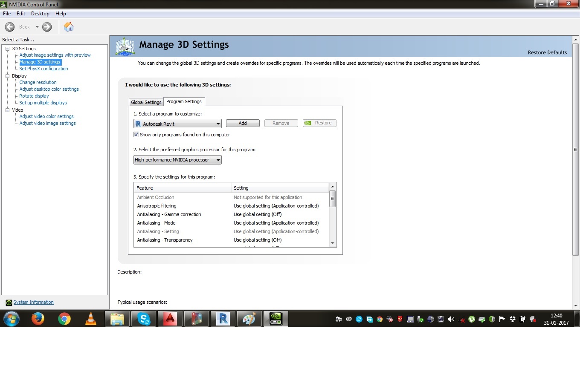
Task: Open the System Information link
Action: tap(33, 303)
